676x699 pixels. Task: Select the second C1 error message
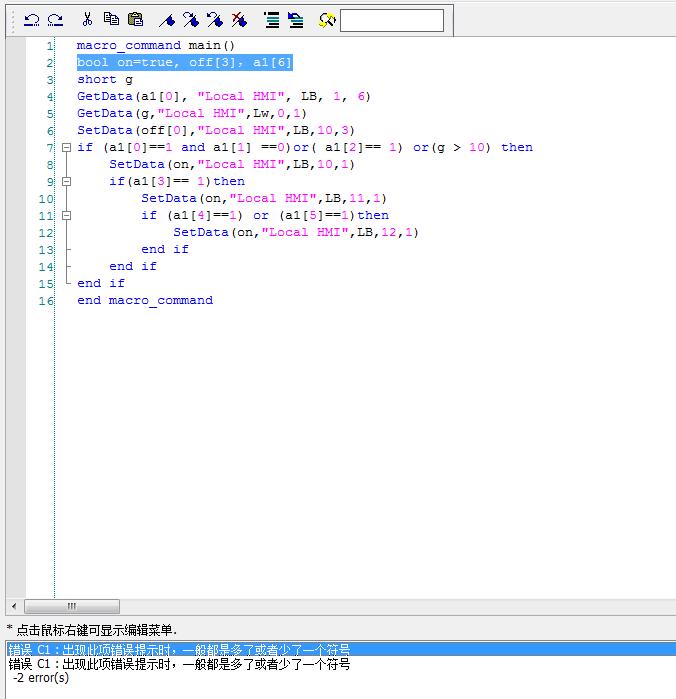[180, 664]
